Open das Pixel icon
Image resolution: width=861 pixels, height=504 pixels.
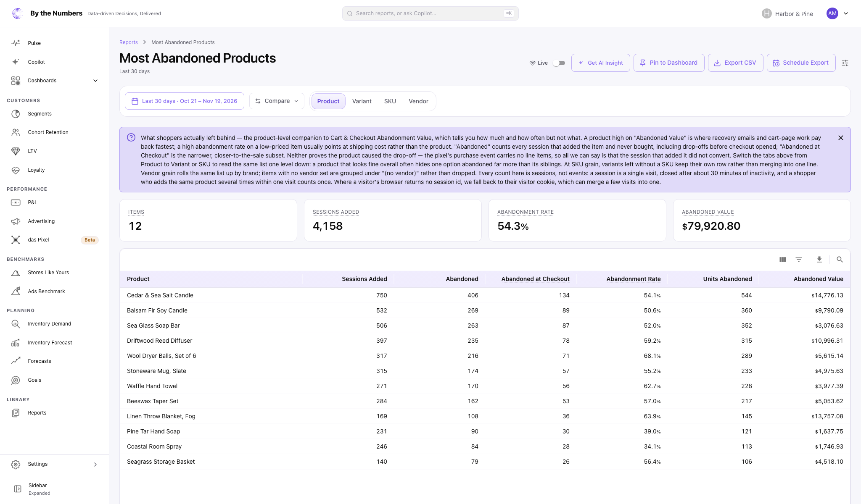click(16, 240)
